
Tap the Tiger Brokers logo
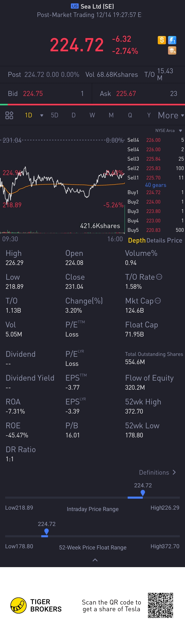(x=18, y=605)
